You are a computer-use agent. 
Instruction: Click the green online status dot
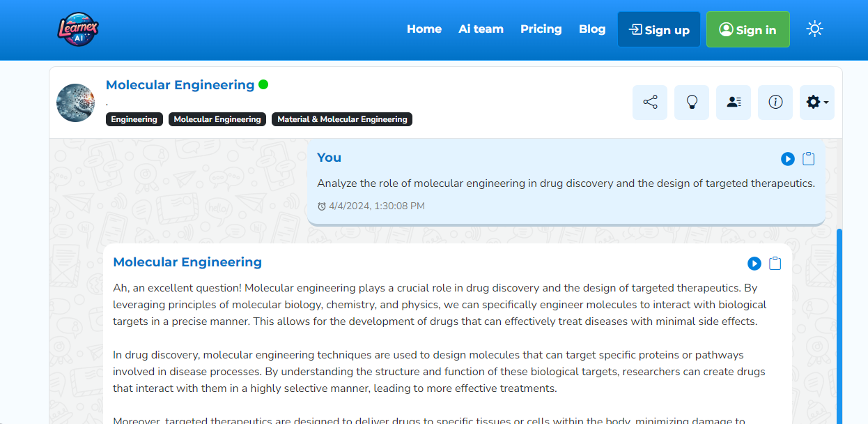click(263, 84)
